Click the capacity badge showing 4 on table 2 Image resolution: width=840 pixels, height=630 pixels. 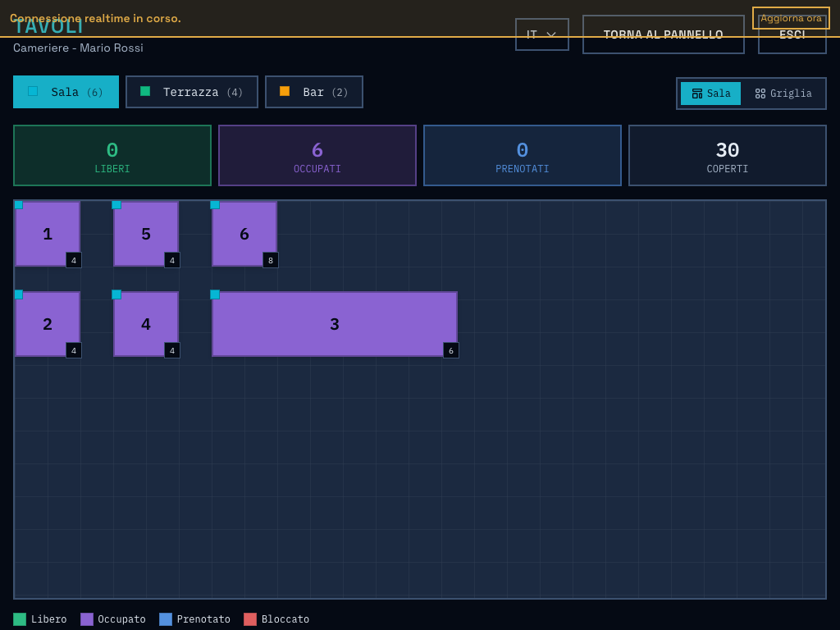coord(73,350)
